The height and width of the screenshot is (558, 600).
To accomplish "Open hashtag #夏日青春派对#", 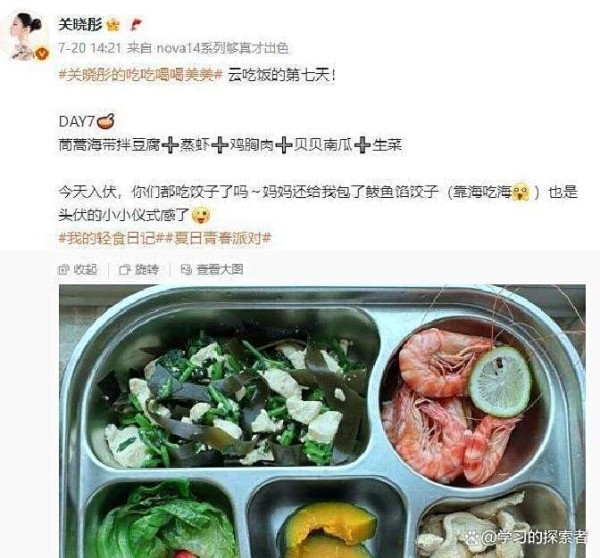I will click(x=218, y=238).
